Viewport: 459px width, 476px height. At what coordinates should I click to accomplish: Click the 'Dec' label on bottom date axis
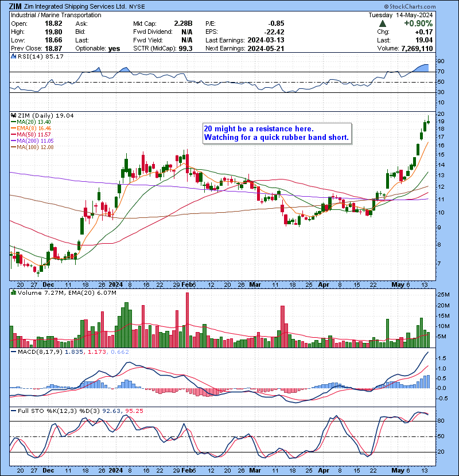pyautogui.click(x=48, y=470)
